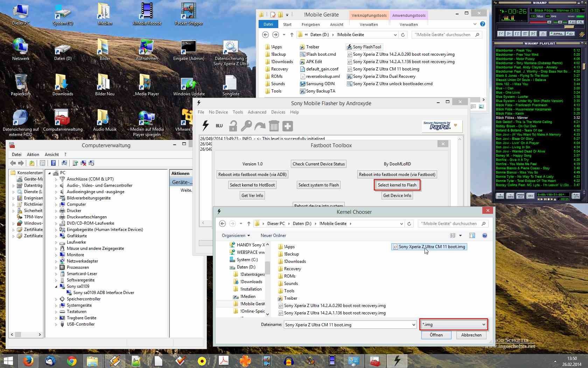Click properties pane icon in Computerverwaltung toolbar
This screenshot has height=368, width=588.
point(42,163)
